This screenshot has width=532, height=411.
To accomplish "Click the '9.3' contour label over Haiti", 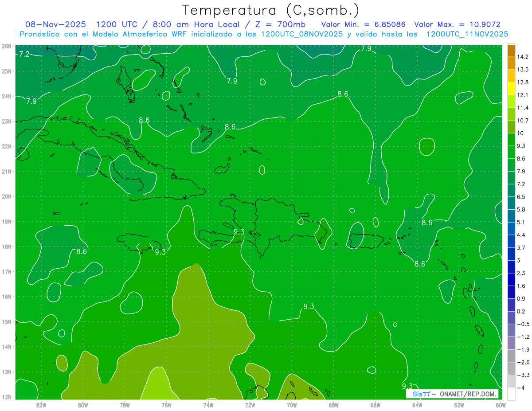I will (239, 232).
